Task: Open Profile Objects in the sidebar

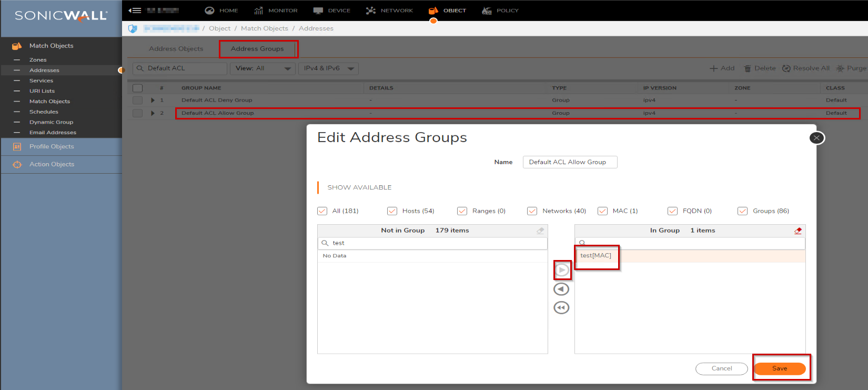Action: 52,147
